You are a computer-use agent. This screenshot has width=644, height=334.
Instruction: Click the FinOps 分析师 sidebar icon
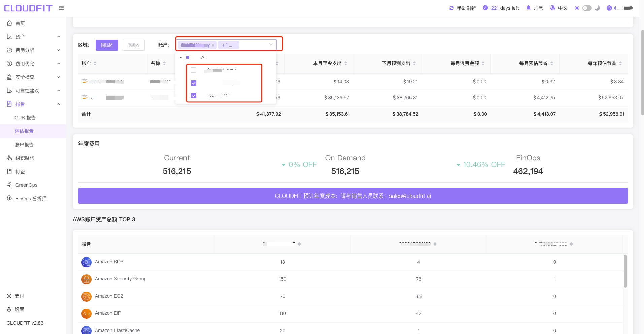tap(9, 198)
